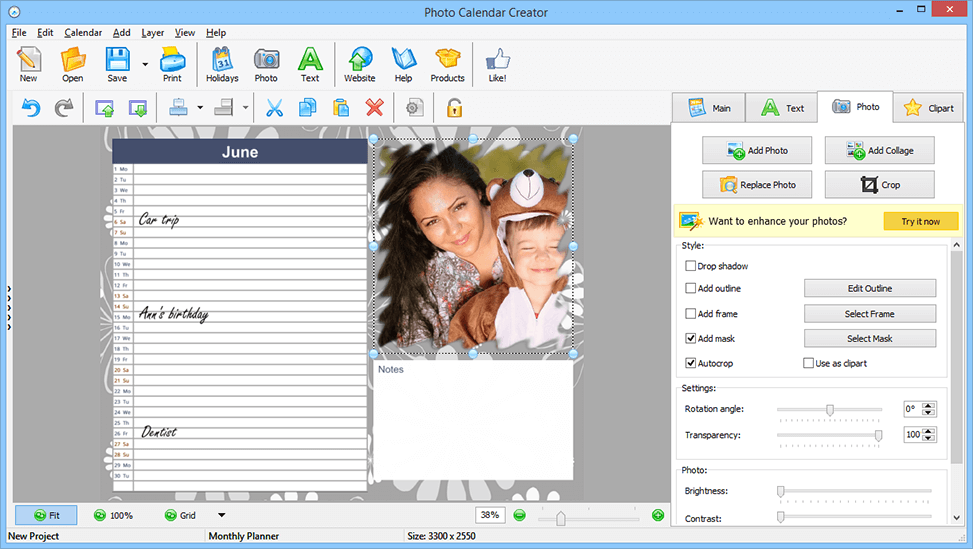Open the Calendar menu
Viewport: 973px width, 549px height.
click(x=83, y=33)
